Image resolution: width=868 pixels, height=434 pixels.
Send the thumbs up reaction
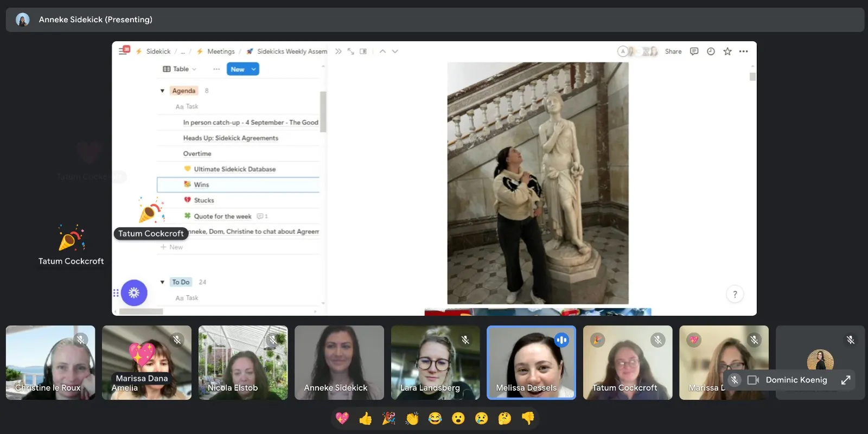tap(366, 418)
